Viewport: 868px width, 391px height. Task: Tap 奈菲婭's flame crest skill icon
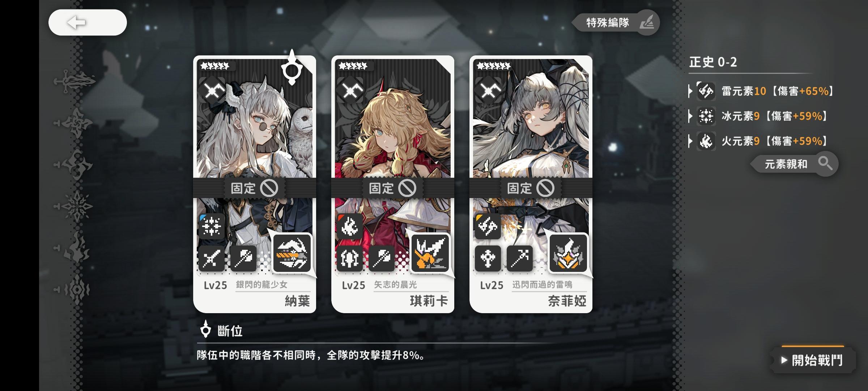pos(568,253)
